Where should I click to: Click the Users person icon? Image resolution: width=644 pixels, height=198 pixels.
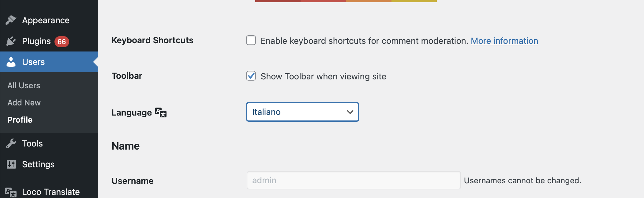[x=11, y=62]
